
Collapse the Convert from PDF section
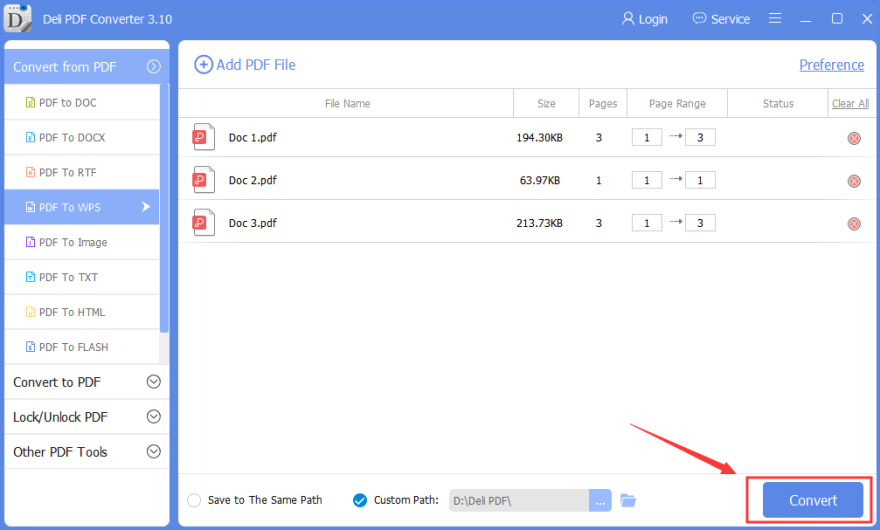coord(153,67)
